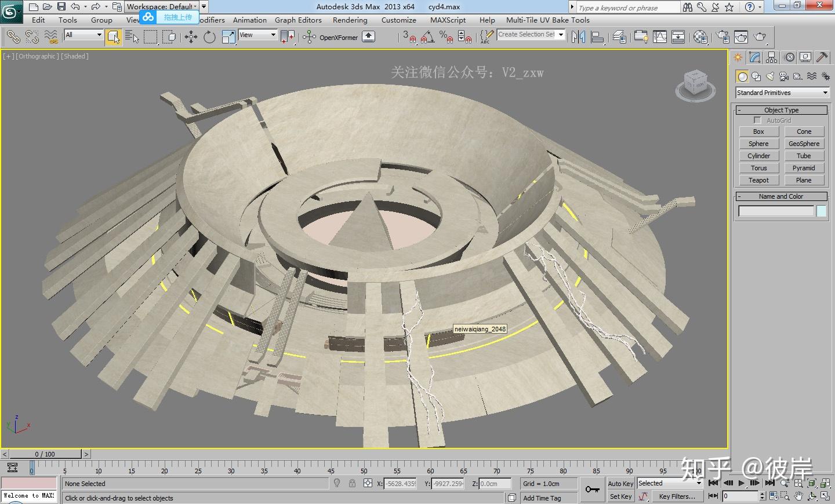Open the Selection Filter dropdown showing All
The image size is (835, 504).
83,35
